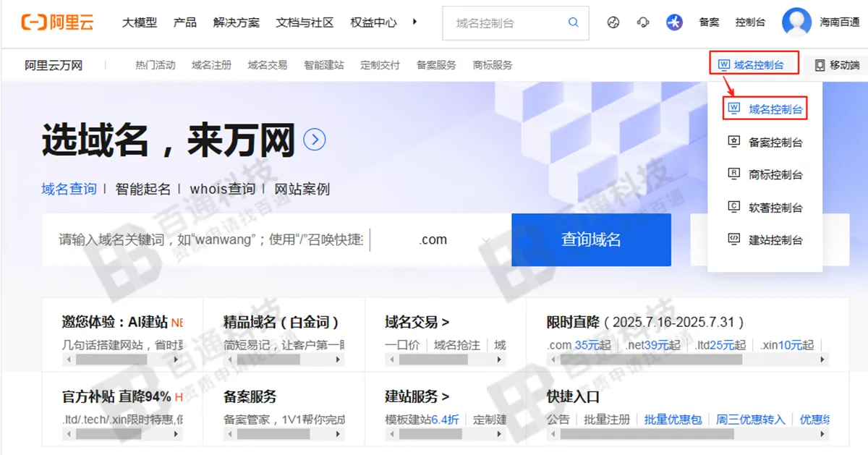Image resolution: width=868 pixels, height=455 pixels.
Task: Click left scroll arrow in 快捷入口 card
Action: 553,434
